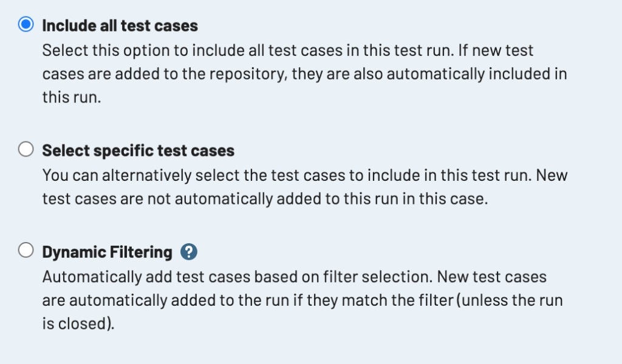Click the line starting "cases are added to the"
The image size is (622, 364).
304,74
